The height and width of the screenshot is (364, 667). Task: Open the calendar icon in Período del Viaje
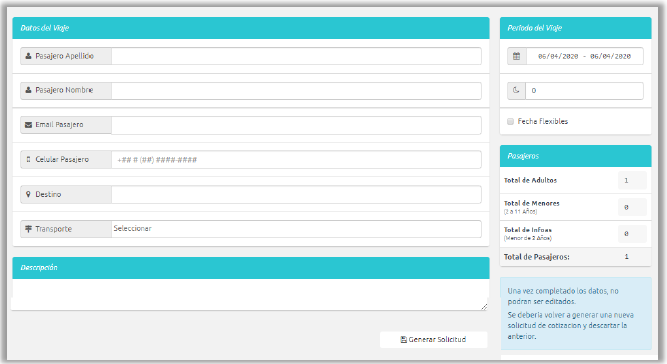(516, 56)
